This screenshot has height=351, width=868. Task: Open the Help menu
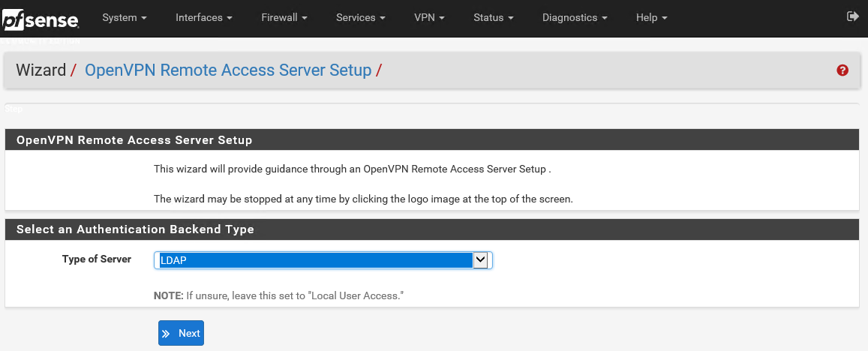coord(651,17)
